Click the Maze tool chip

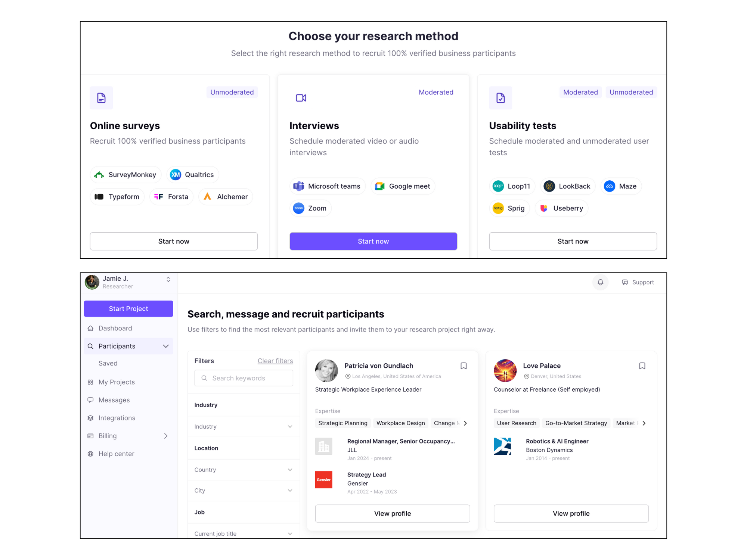tap(621, 186)
